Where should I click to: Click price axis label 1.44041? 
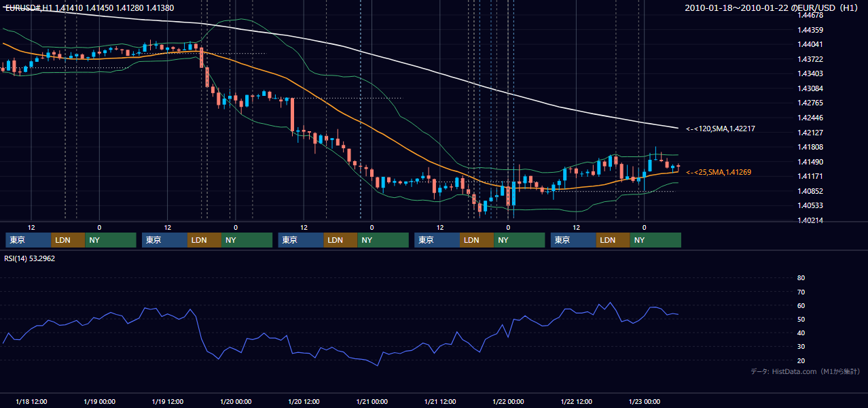click(810, 44)
